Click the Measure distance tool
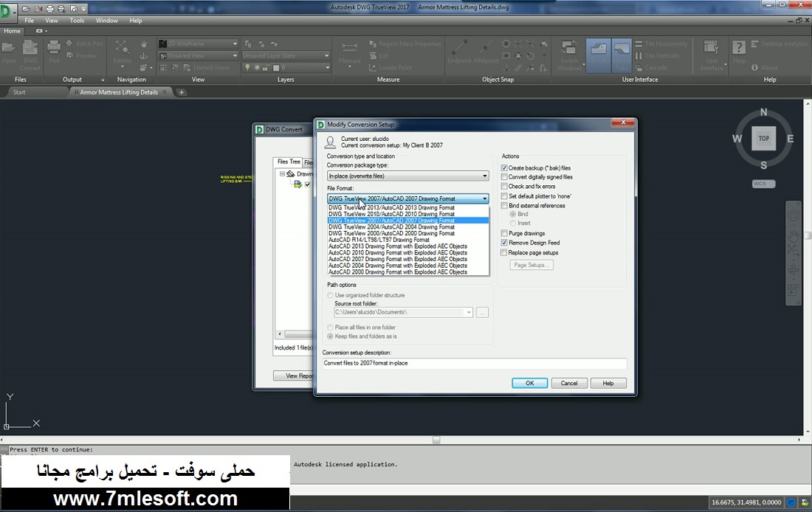This screenshot has width=812, height=512. click(350, 54)
